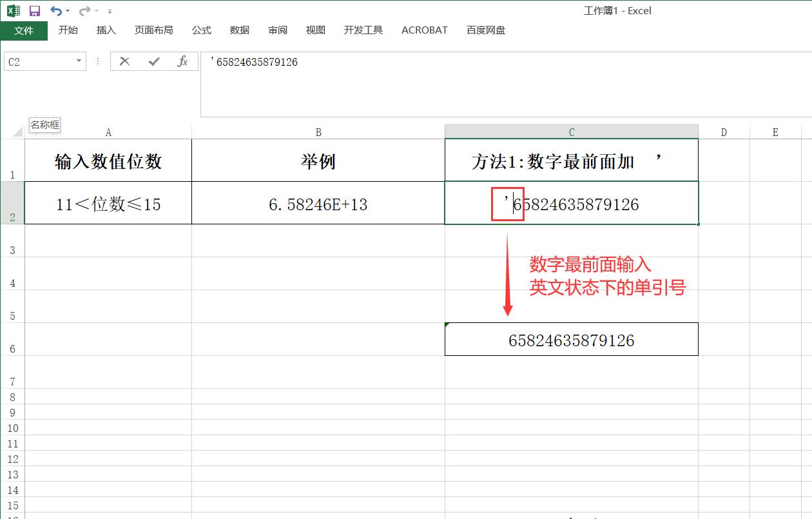Switch to the 数据 ribbon tab
The height and width of the screenshot is (519, 812).
point(240,30)
